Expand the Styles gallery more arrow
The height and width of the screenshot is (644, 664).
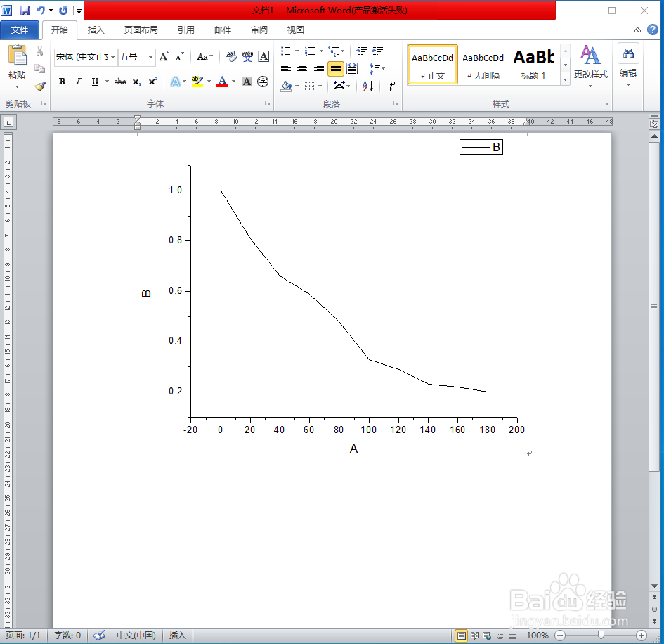tap(566, 79)
